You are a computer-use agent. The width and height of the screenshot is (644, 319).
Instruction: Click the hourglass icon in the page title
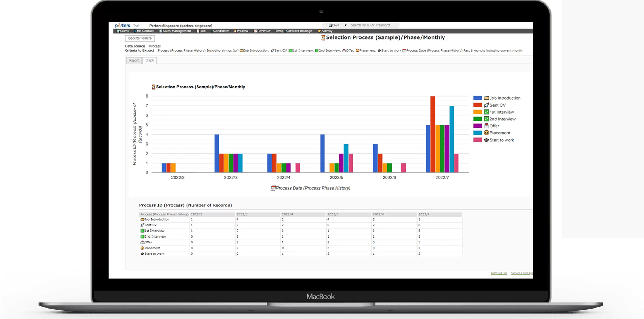pyautogui.click(x=323, y=37)
